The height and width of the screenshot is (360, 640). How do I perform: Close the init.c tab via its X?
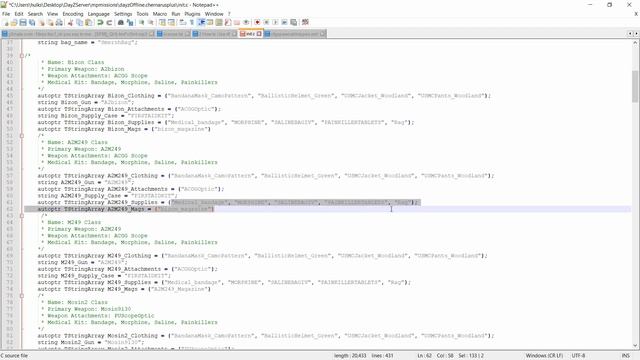click(x=259, y=34)
